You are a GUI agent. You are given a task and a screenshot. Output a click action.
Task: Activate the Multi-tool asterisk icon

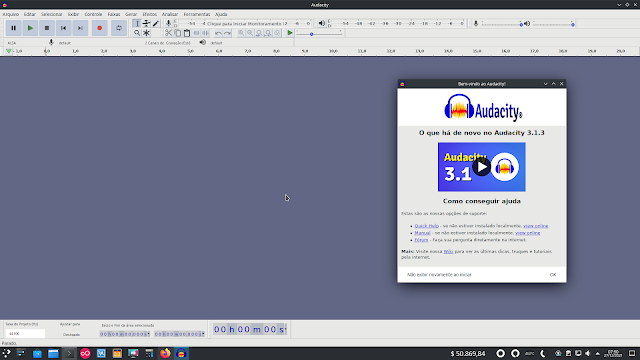tap(146, 33)
